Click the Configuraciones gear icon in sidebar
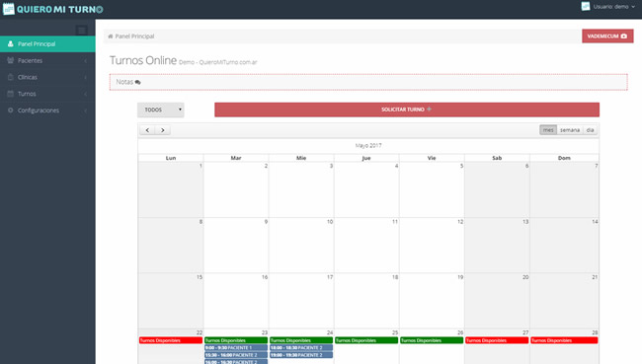This screenshot has height=364, width=642. coord(10,110)
